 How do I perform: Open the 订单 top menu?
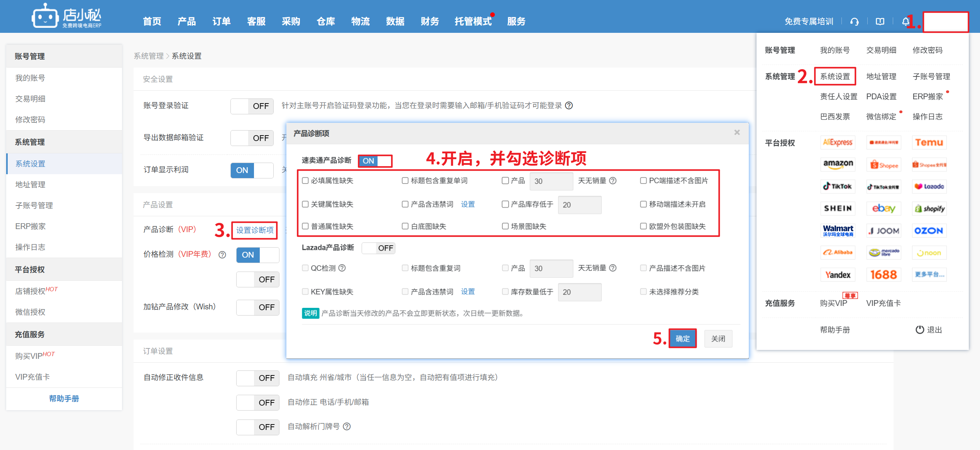click(x=222, y=22)
